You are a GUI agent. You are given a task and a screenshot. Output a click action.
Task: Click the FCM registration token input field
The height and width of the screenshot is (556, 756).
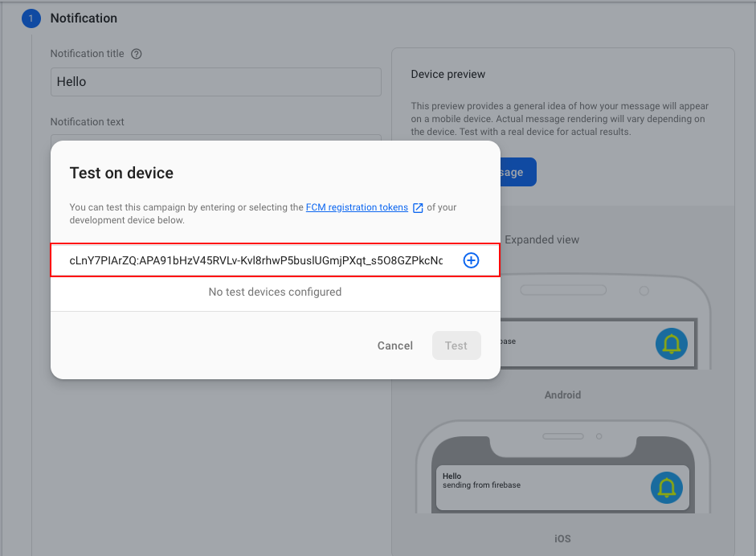coord(257,260)
